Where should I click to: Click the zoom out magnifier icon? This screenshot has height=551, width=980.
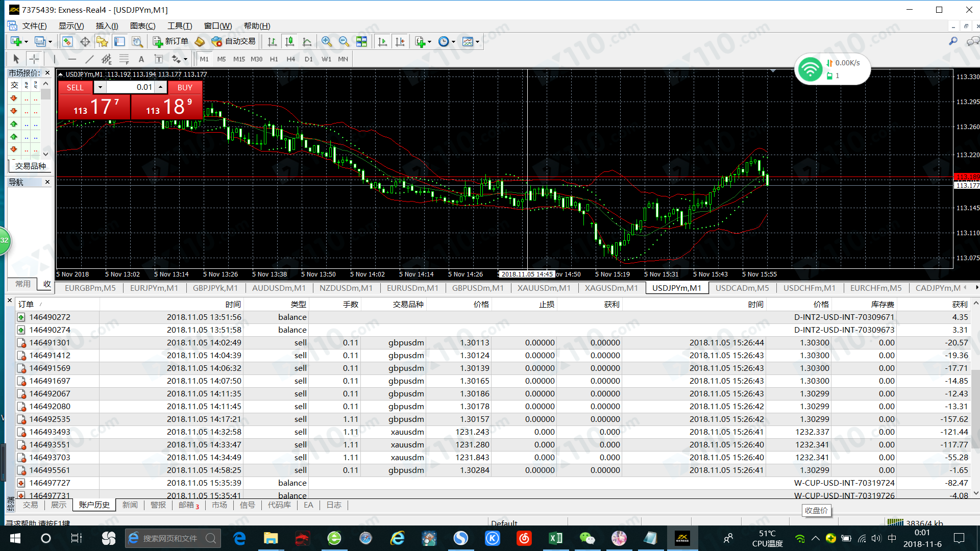(344, 42)
